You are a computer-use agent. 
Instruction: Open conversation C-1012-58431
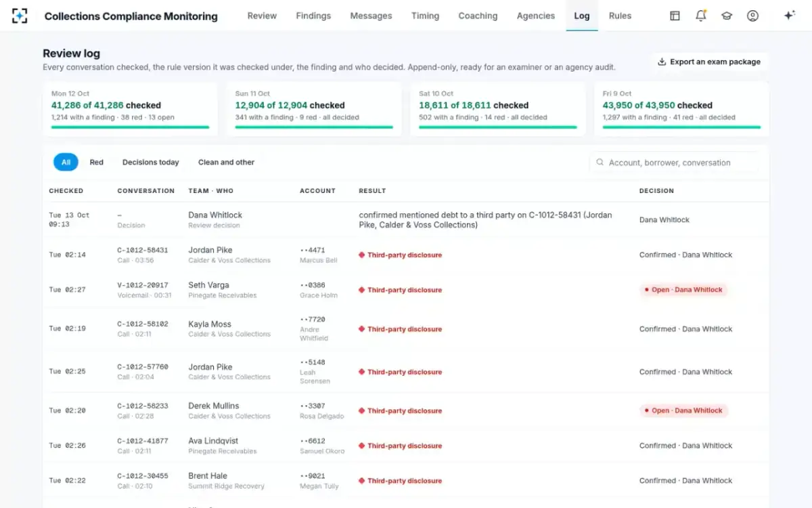[x=143, y=250]
